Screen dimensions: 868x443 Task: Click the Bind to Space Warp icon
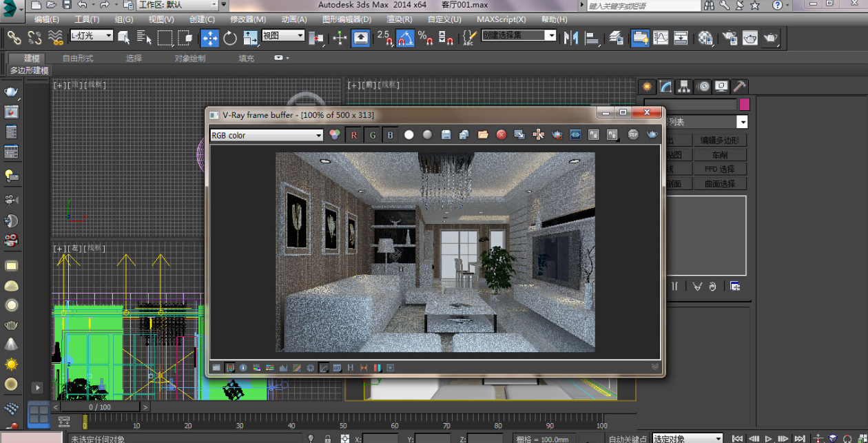coord(56,37)
